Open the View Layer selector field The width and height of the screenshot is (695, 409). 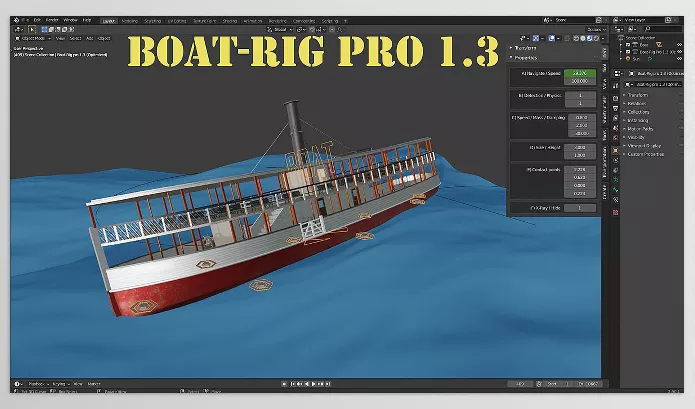(644, 20)
